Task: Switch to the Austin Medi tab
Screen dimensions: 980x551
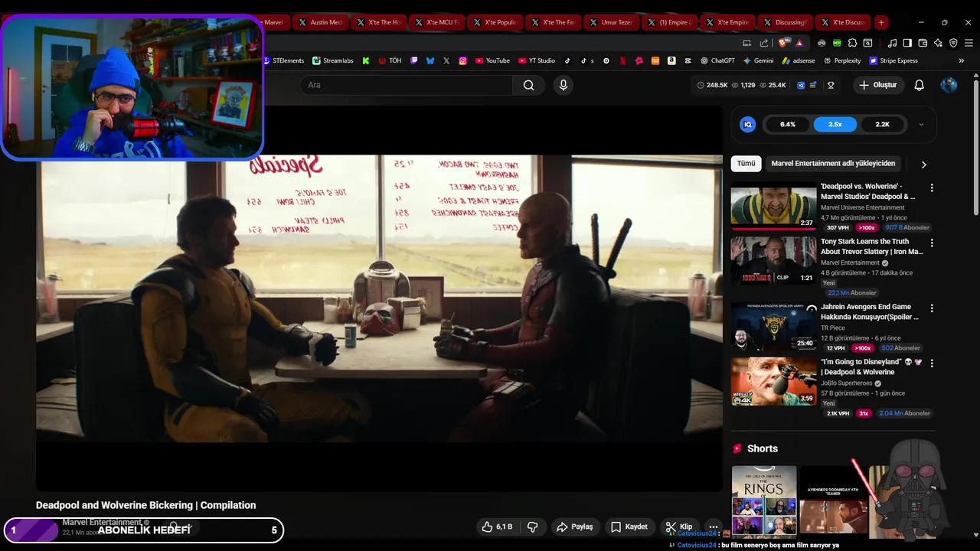Action: (x=319, y=22)
